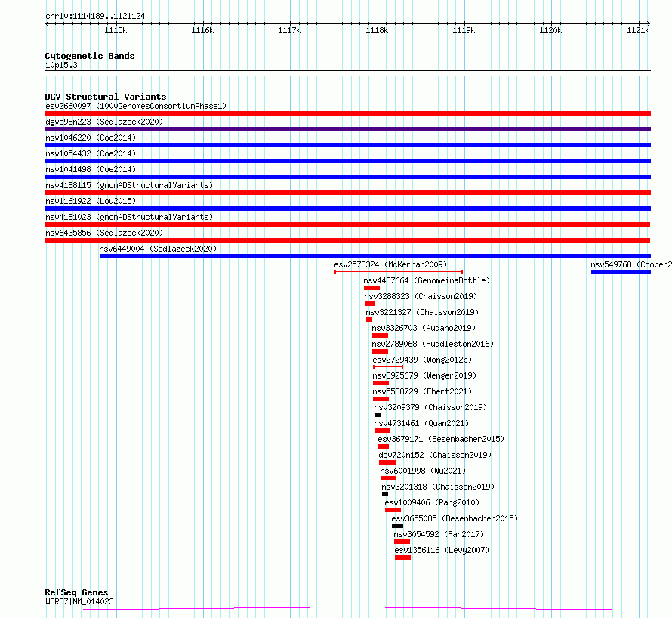The width and height of the screenshot is (672, 618).
Task: Click the 10p15.3 cytogenetic band label
Action: 61,65
